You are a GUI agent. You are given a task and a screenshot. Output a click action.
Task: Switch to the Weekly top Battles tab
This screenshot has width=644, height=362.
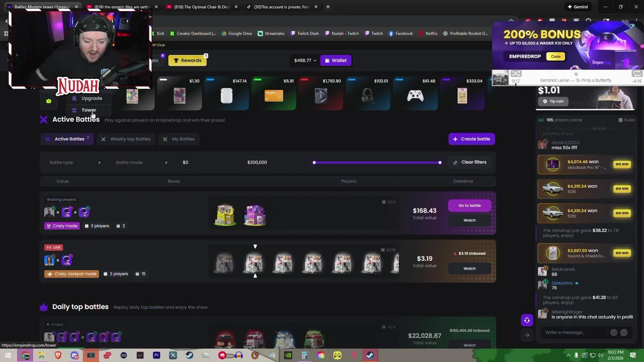[126, 139]
